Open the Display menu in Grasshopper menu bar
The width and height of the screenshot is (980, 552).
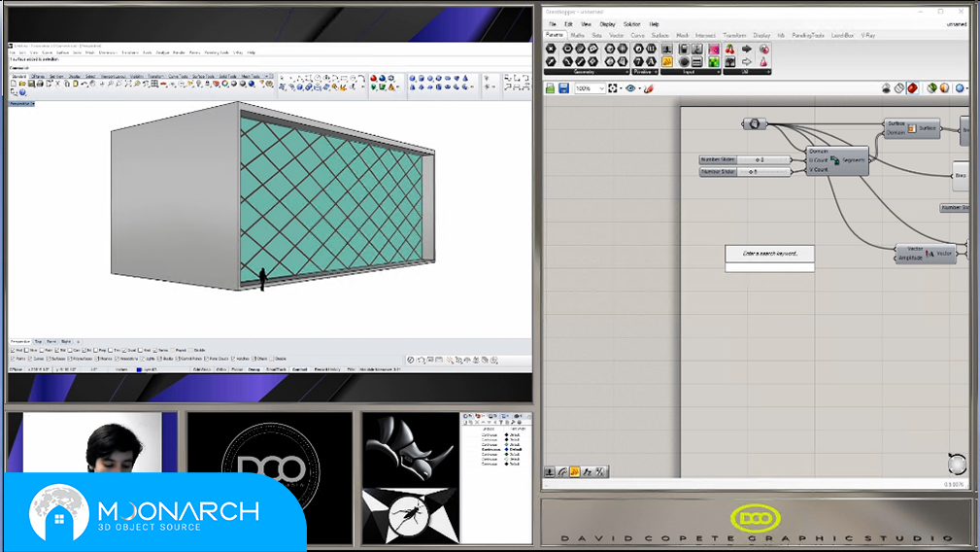pyautogui.click(x=607, y=24)
